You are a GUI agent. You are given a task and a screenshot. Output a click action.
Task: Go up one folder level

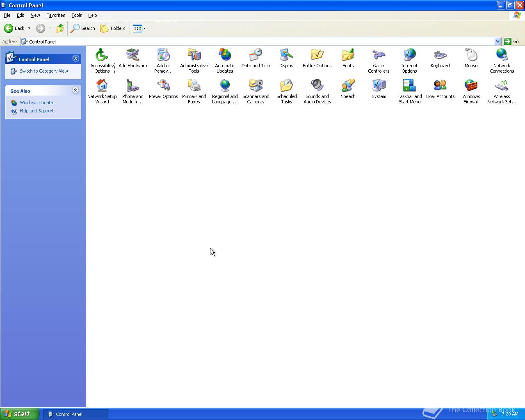coord(60,28)
